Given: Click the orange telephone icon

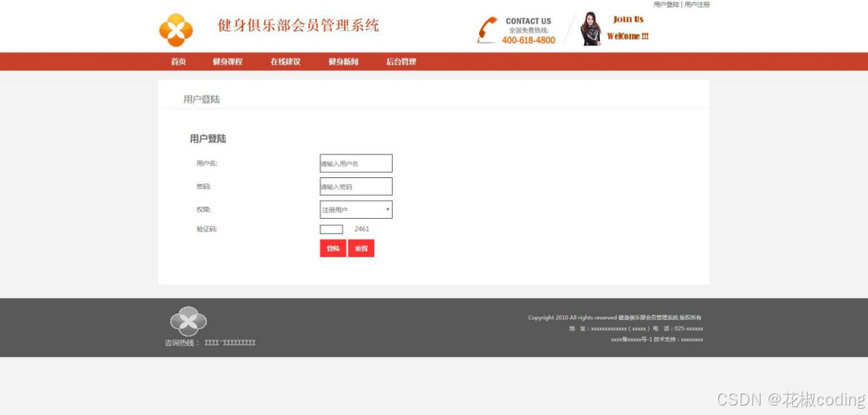Looking at the screenshot, I should point(487,30).
